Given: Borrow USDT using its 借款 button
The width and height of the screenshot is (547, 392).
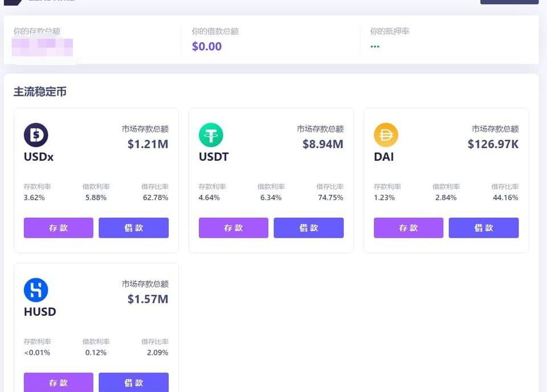Looking at the screenshot, I should click(308, 228).
